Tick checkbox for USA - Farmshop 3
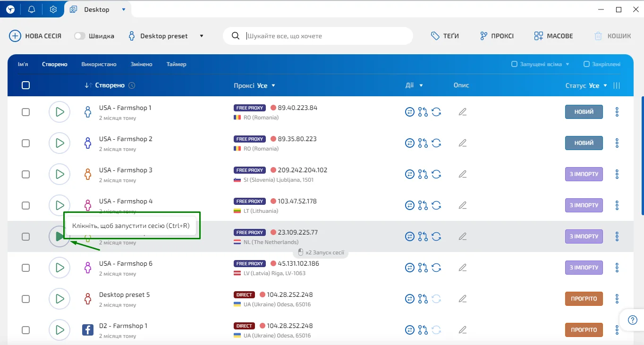Viewport: 644px width, 345px height. (x=26, y=174)
